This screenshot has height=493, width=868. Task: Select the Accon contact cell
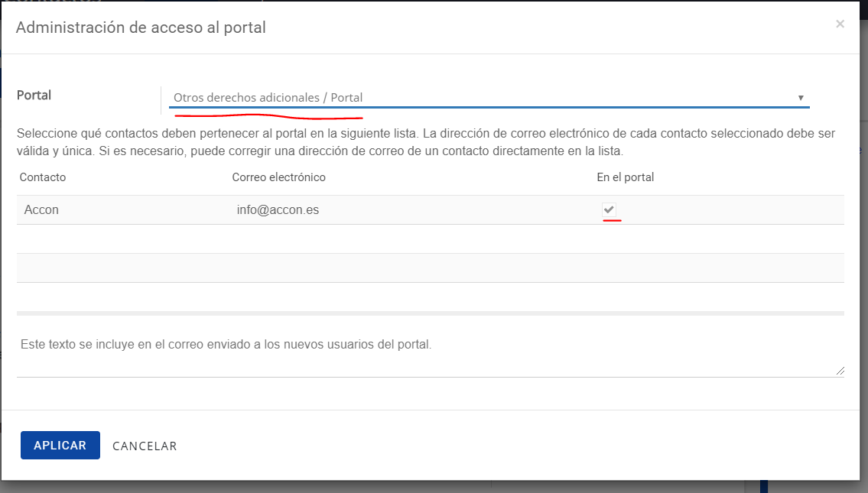coord(41,209)
